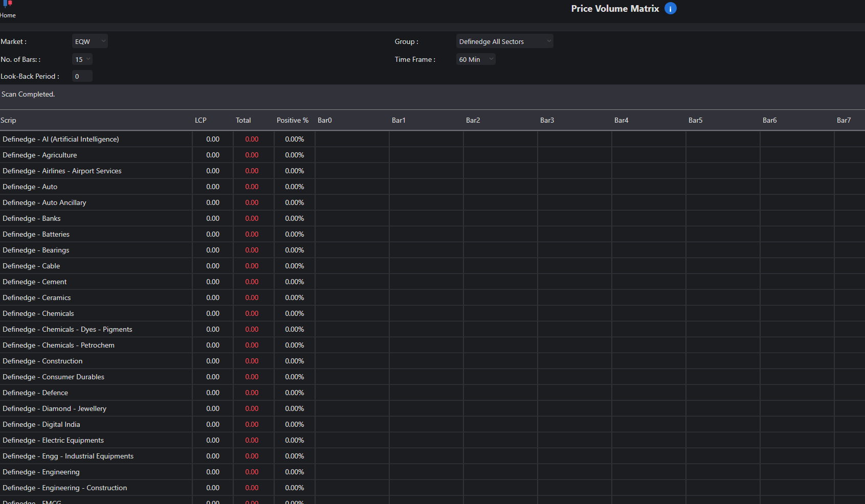Select the Definedge - Engineering scrip
Image resolution: width=865 pixels, height=504 pixels.
tap(41, 472)
